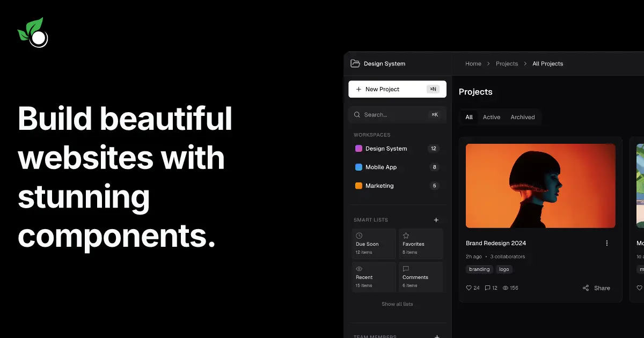The width and height of the screenshot is (644, 338).
Task: Select the magnifying glass search icon
Action: [357, 114]
